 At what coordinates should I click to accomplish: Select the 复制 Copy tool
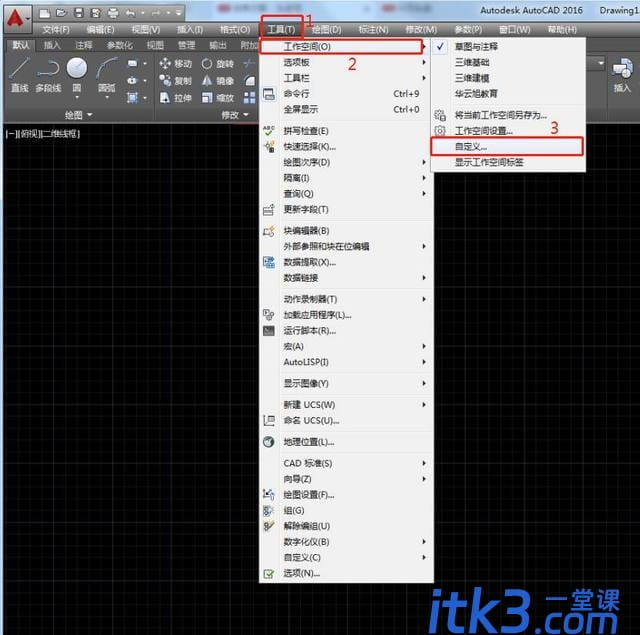coord(176,81)
